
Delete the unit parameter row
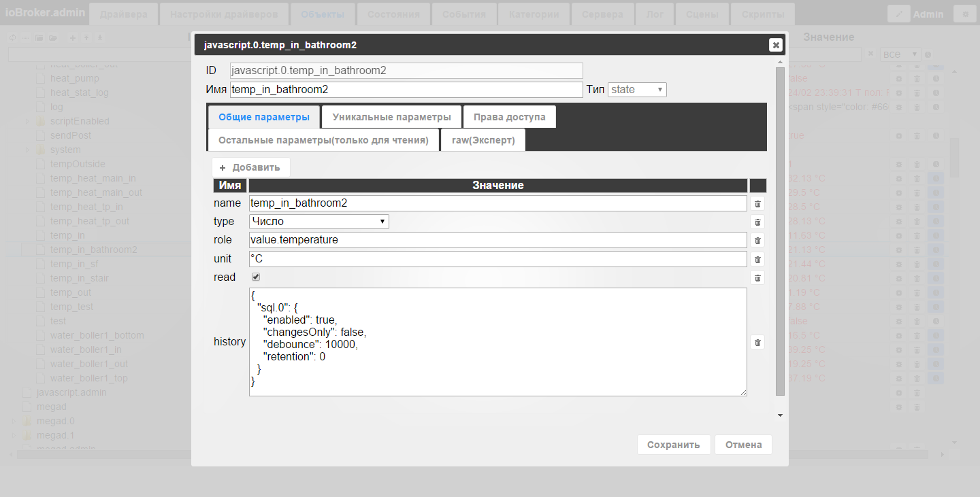pos(757,259)
